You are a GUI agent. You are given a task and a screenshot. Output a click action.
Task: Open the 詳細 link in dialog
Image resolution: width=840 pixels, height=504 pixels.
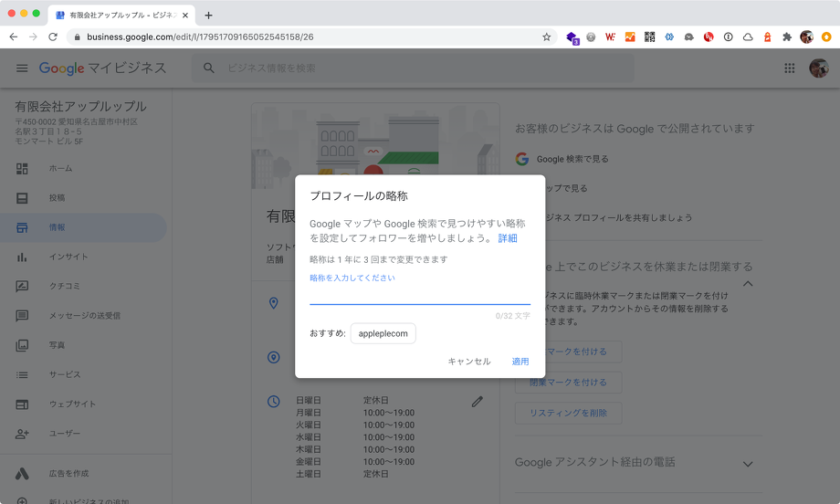(508, 238)
